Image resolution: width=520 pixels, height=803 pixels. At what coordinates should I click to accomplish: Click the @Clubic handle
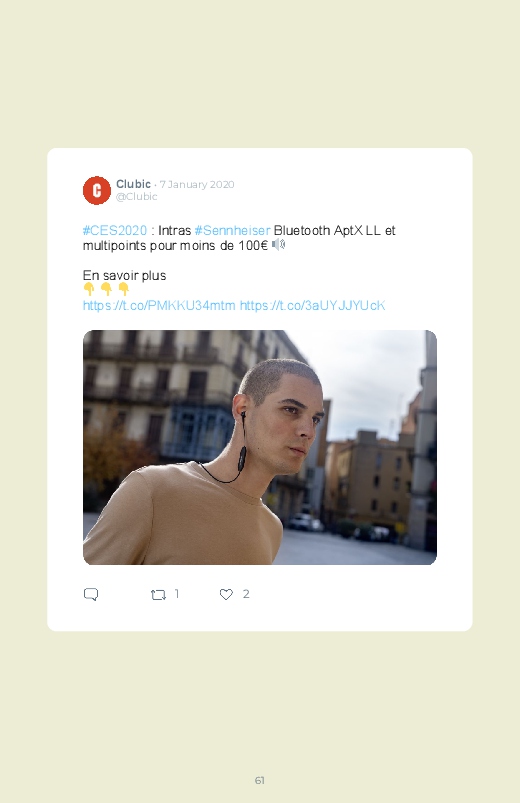pos(136,197)
